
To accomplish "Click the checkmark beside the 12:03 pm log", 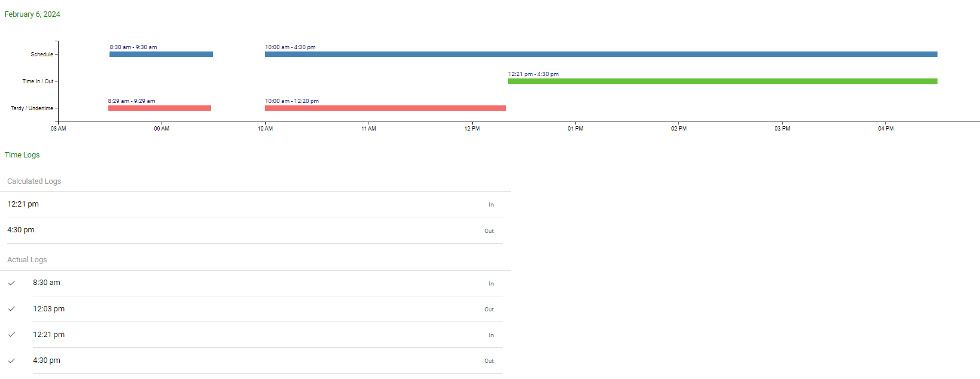I will [x=11, y=309].
